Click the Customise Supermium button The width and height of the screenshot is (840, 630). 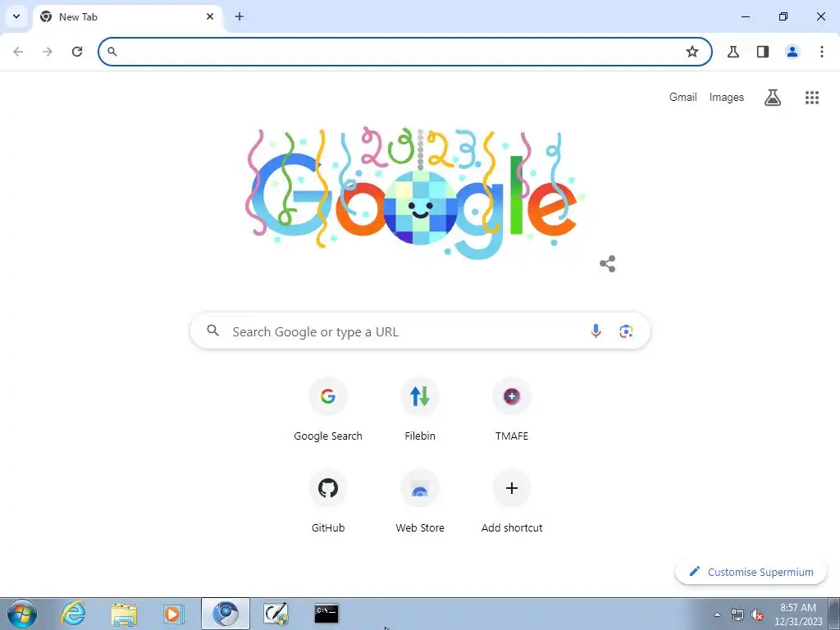point(751,572)
